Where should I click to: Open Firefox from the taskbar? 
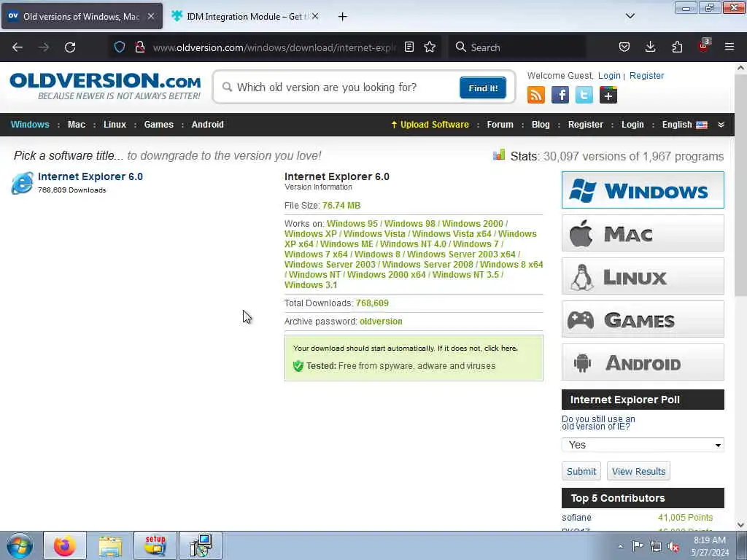[65, 545]
